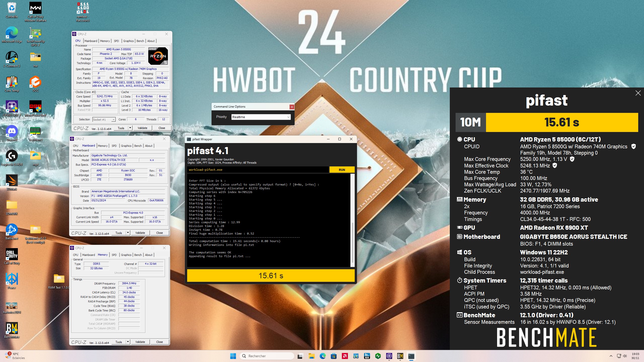Select Bench tab in top CPU-Z window
Image resolution: width=644 pixels, height=362 pixels.
pos(140,41)
